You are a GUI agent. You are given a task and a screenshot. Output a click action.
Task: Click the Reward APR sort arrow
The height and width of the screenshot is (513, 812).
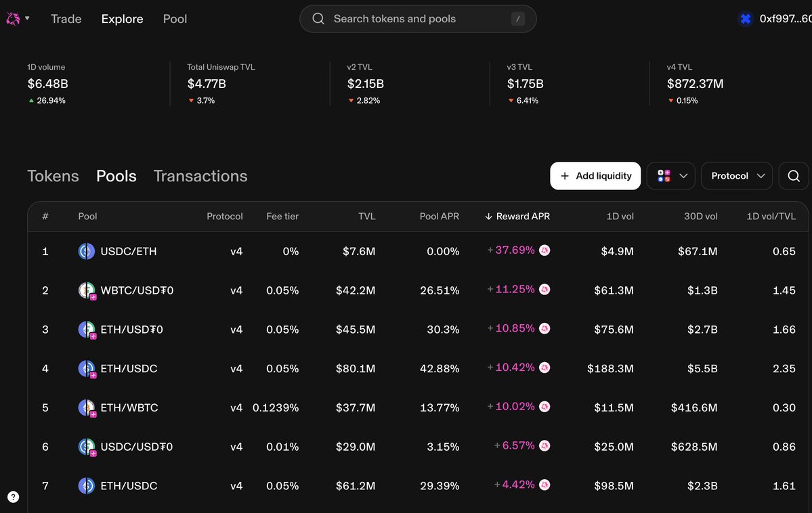(x=488, y=217)
